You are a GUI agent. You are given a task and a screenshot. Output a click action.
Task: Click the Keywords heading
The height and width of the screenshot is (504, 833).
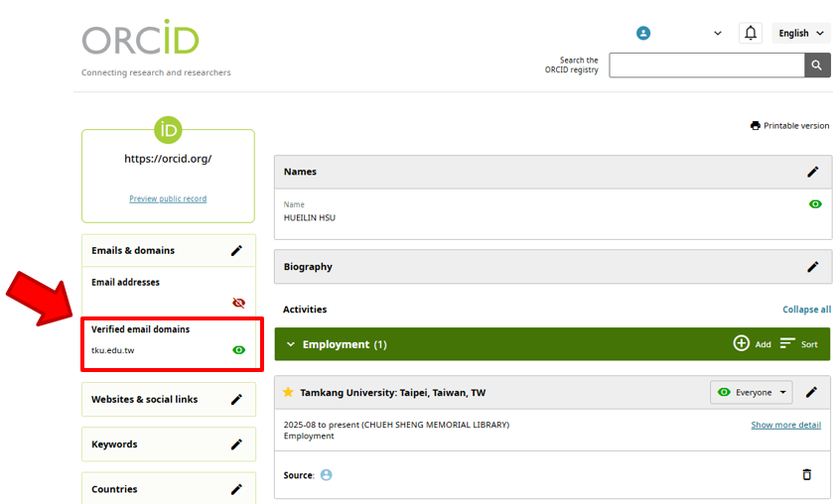point(114,444)
